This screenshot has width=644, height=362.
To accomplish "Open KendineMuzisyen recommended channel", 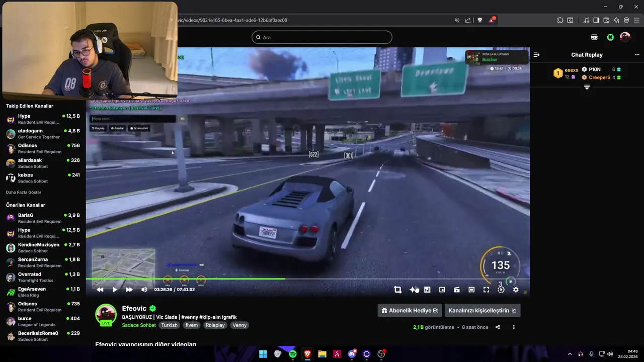I will tap(43, 247).
